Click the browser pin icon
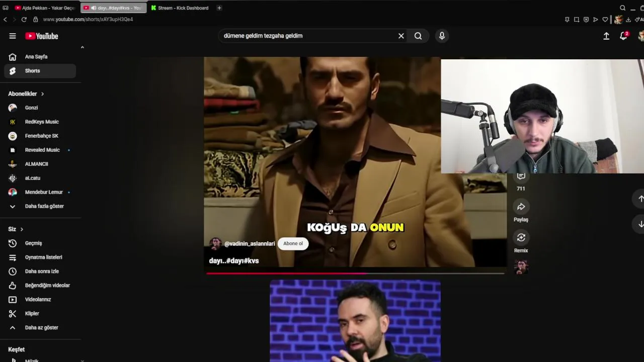The image size is (644, 362). click(x=567, y=20)
